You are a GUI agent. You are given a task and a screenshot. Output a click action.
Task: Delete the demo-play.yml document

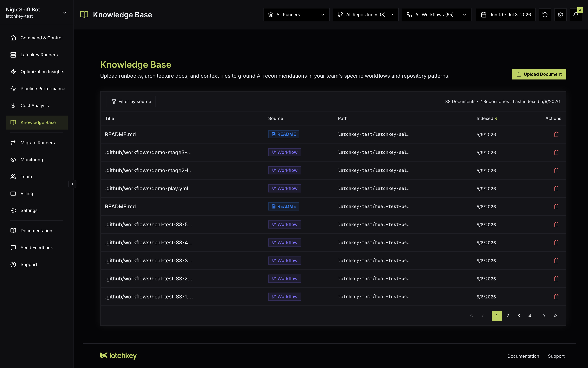click(x=556, y=188)
